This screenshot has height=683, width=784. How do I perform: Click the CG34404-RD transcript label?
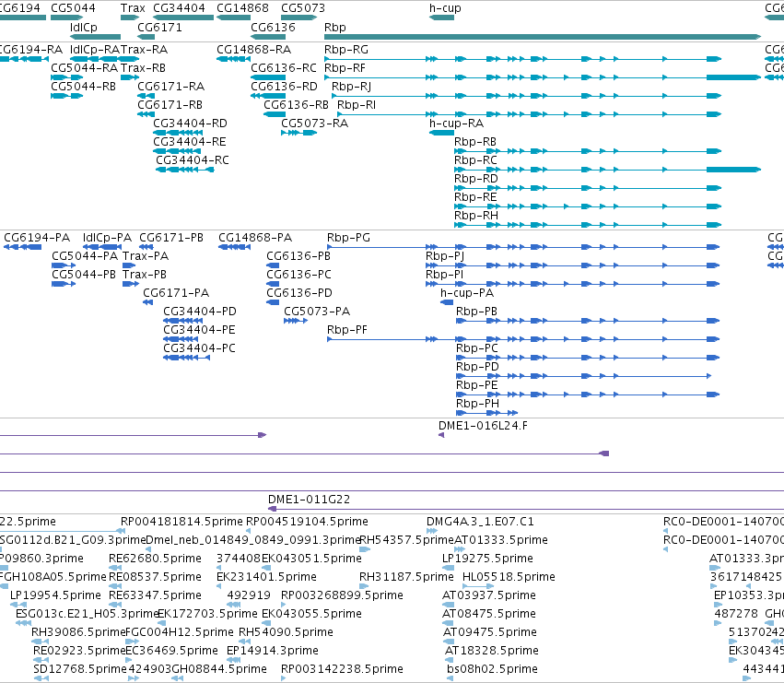click(190, 124)
